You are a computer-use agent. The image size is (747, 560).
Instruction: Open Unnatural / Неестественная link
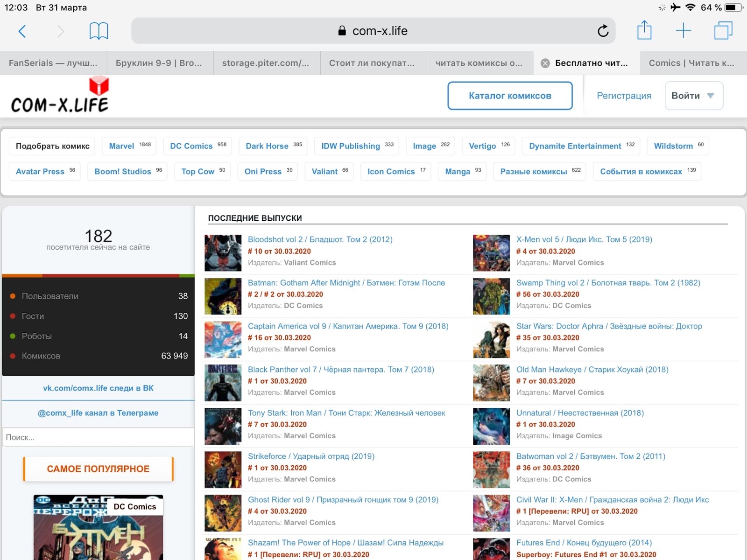coord(580,413)
